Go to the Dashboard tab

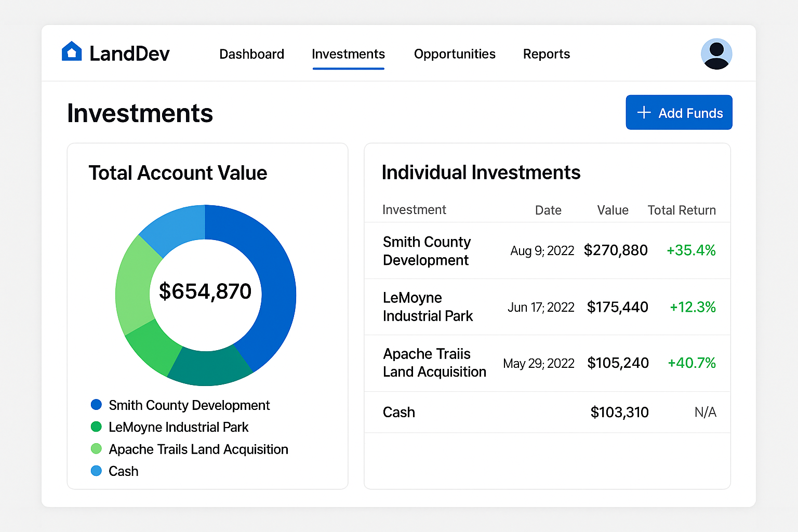[x=251, y=54]
